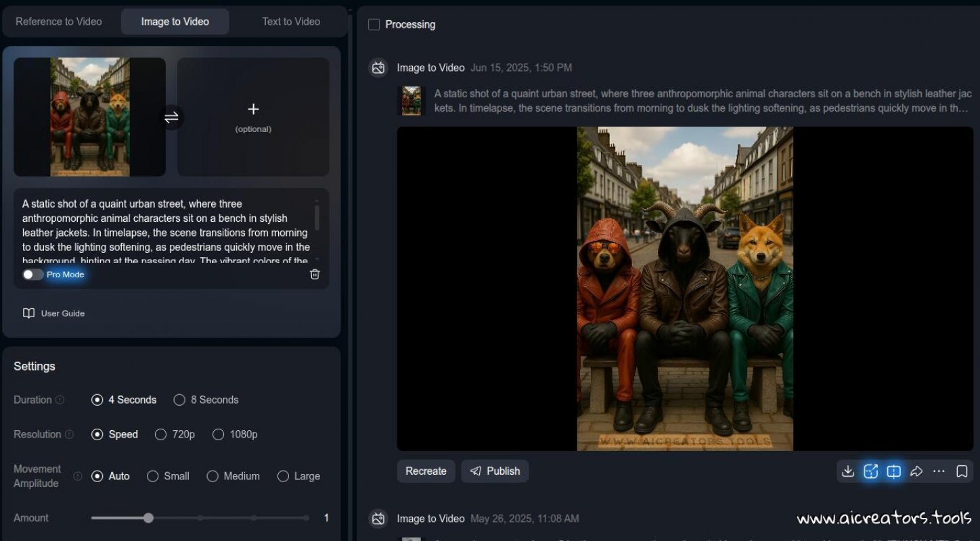Share video with arrow icon
This screenshot has height=541, width=980.
pos(916,471)
